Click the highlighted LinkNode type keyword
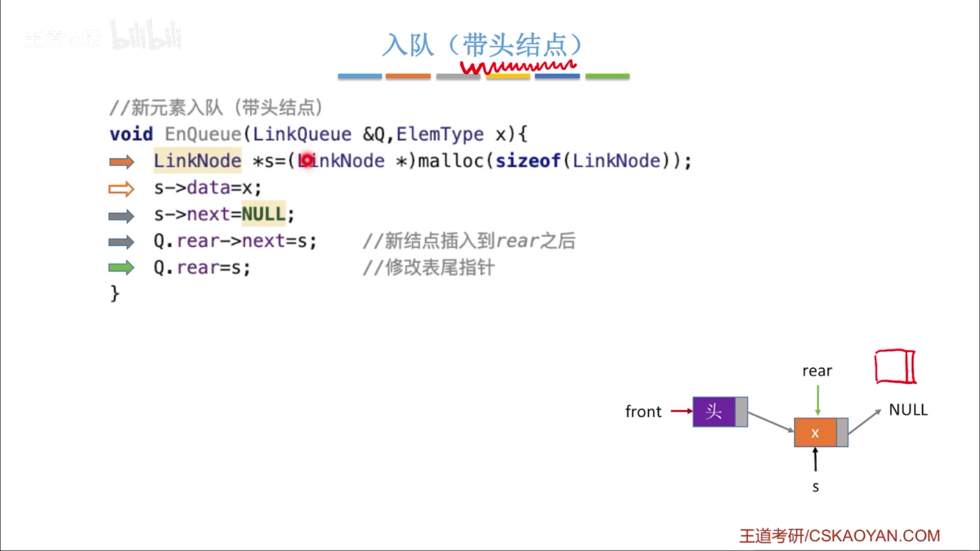 [198, 161]
